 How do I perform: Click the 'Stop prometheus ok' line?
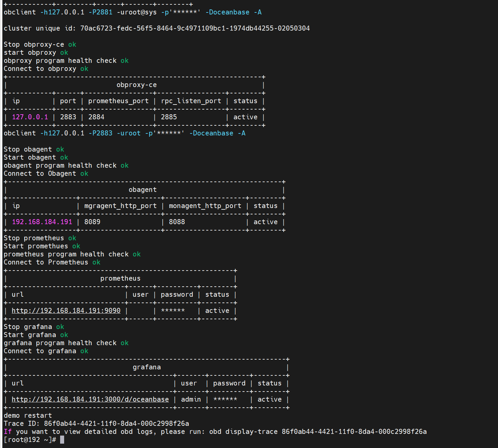click(x=40, y=238)
